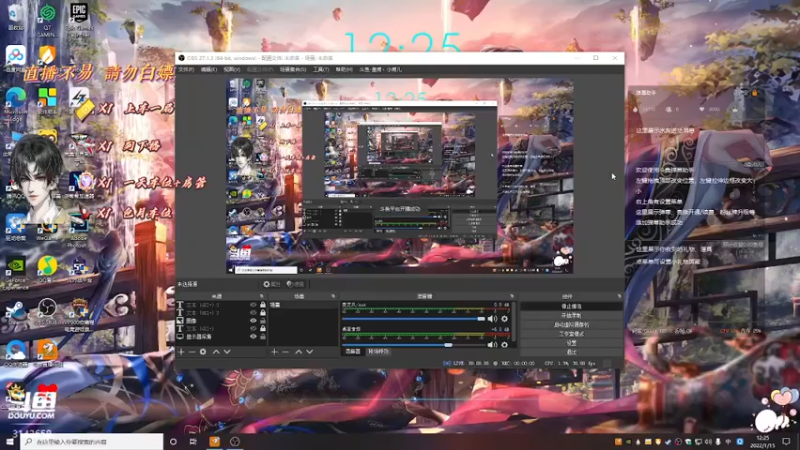
Task: Remove selected source with minus icon
Action: 192,352
